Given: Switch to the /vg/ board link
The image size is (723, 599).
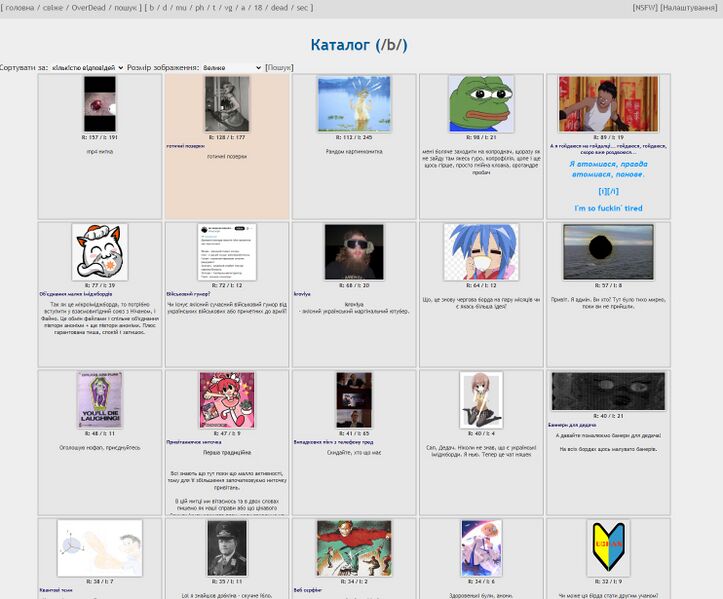Looking at the screenshot, I should coord(228,8).
